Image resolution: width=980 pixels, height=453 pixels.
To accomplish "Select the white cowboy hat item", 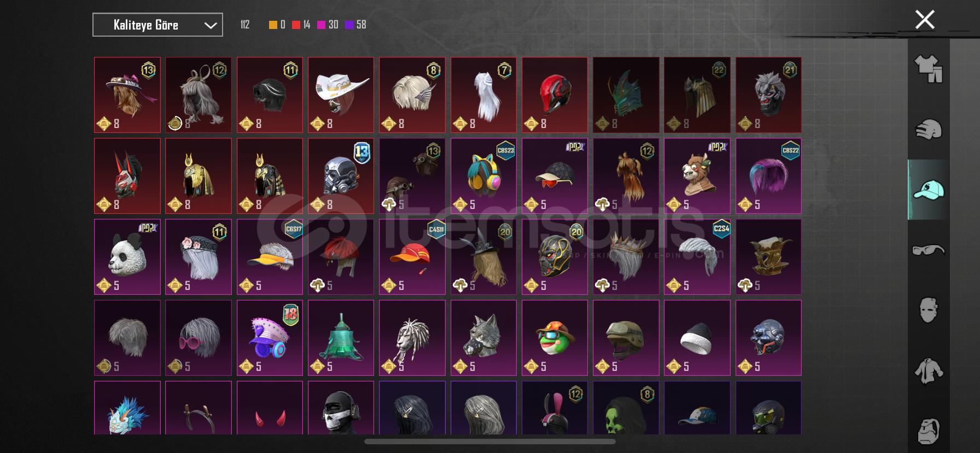I will pos(341,95).
